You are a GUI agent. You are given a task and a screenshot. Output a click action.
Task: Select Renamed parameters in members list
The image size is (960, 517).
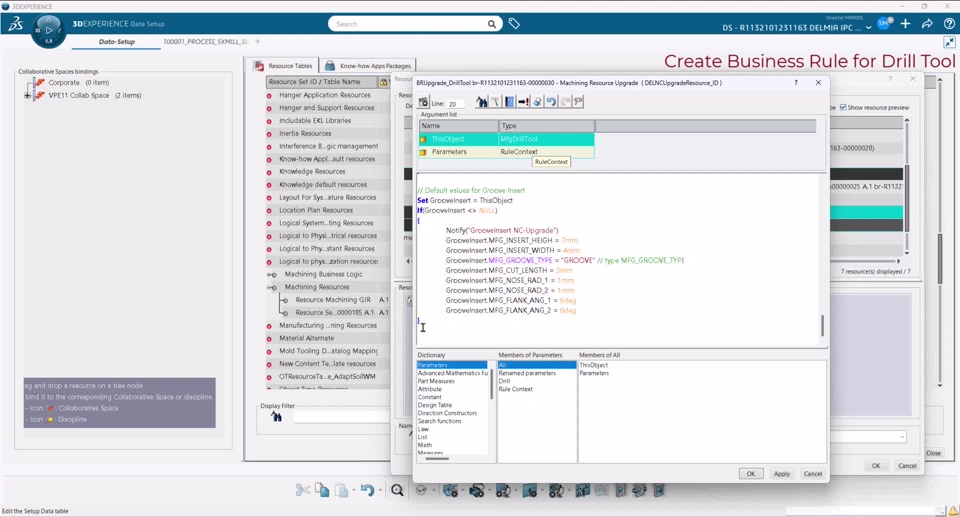coord(527,373)
